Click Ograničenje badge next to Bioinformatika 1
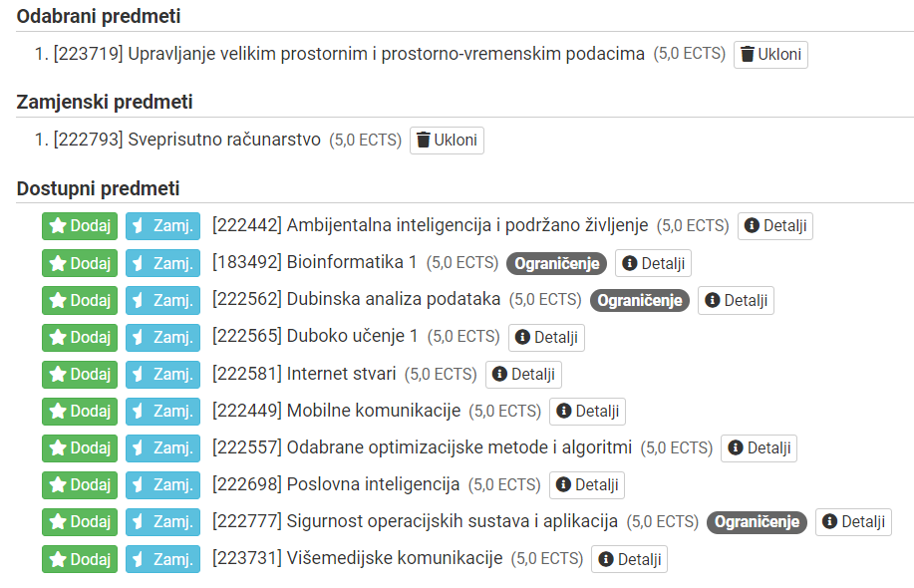914x588 pixels. pyautogui.click(x=557, y=263)
